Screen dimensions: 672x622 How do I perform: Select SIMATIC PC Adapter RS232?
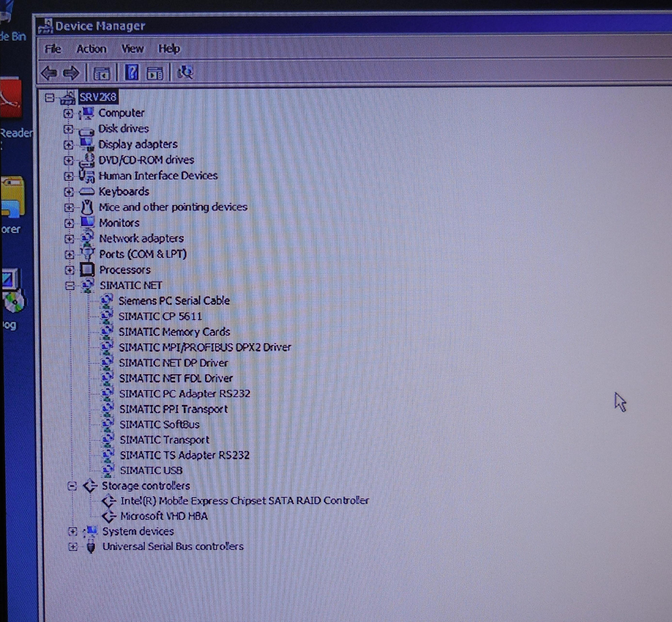point(185,394)
